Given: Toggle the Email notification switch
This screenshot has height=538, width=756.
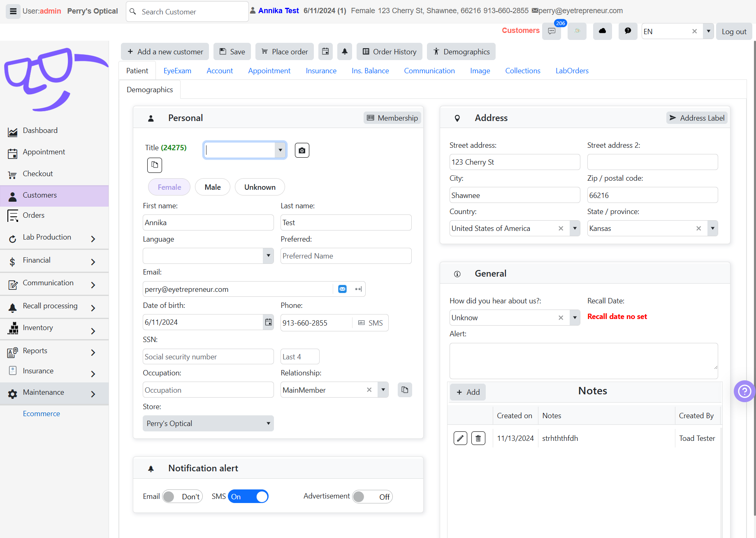Looking at the screenshot, I should coord(183,497).
